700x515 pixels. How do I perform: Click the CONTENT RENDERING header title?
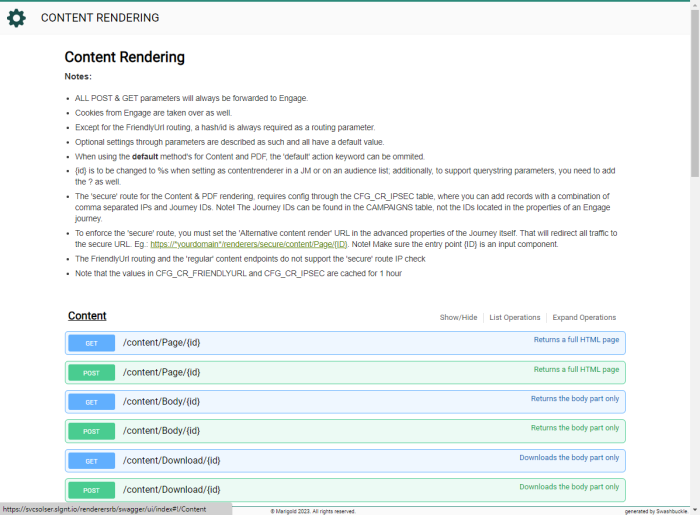click(x=99, y=18)
